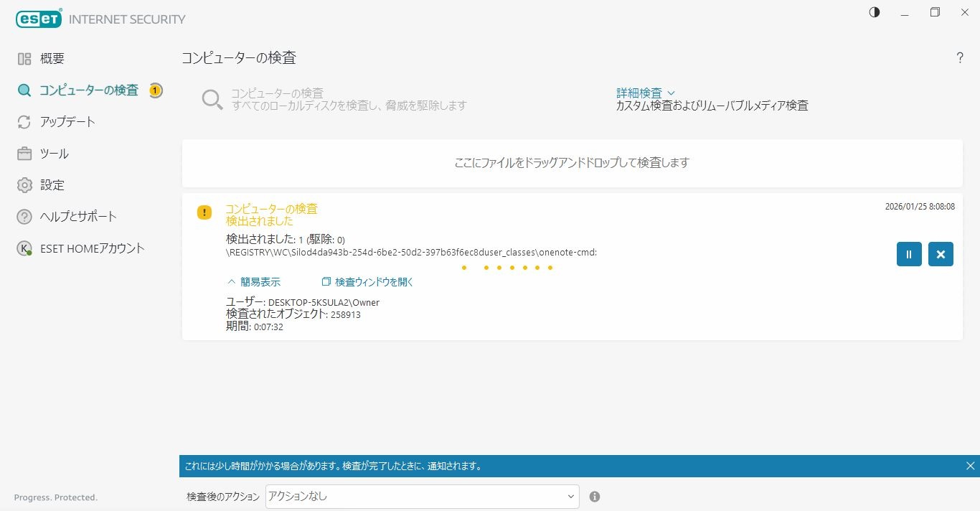Screen dimensions: 980x511
Task: Go to 設定 settings page
Action: (52, 185)
